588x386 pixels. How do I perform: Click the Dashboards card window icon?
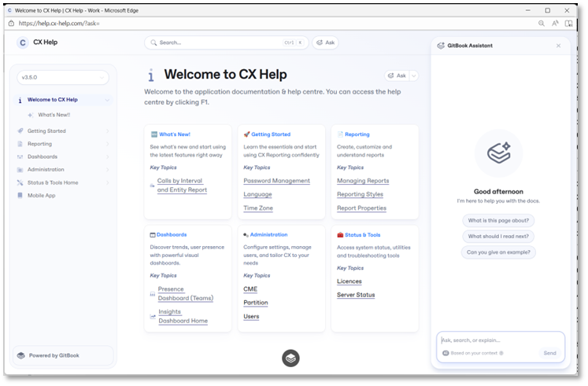pos(153,235)
